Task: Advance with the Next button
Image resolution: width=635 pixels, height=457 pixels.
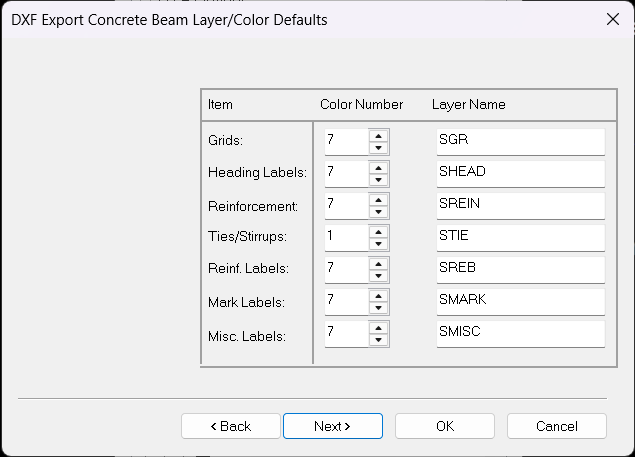Action: [x=333, y=426]
